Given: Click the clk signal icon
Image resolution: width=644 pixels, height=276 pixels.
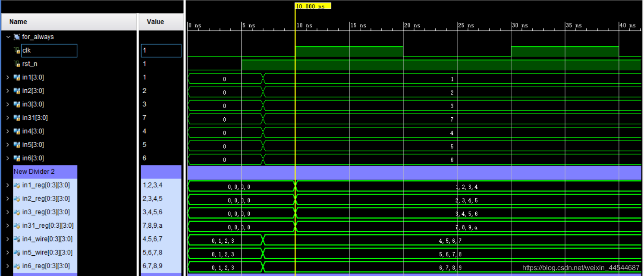Looking at the screenshot, I should click(x=17, y=50).
